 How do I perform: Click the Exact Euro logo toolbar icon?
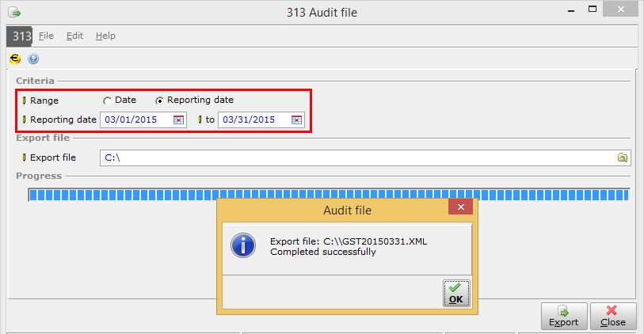click(x=14, y=59)
